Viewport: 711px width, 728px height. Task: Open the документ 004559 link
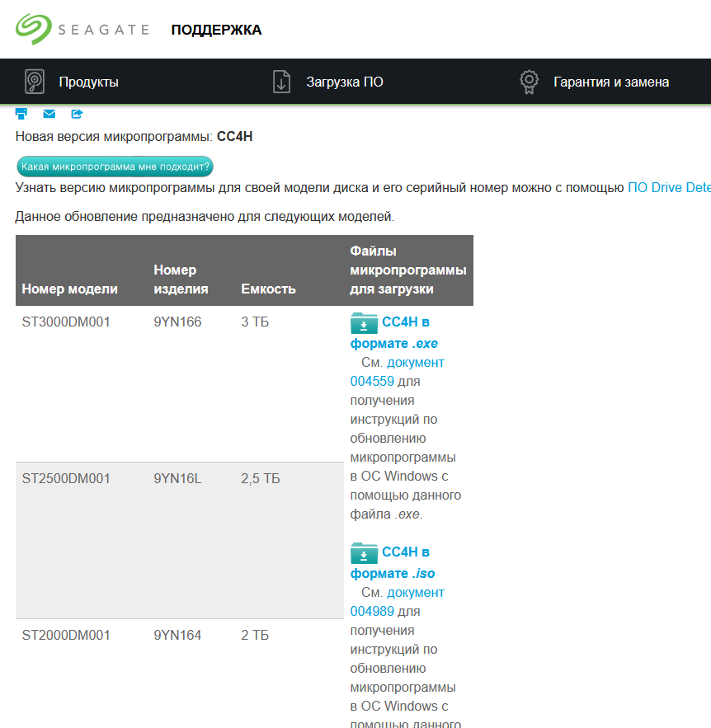click(x=397, y=372)
